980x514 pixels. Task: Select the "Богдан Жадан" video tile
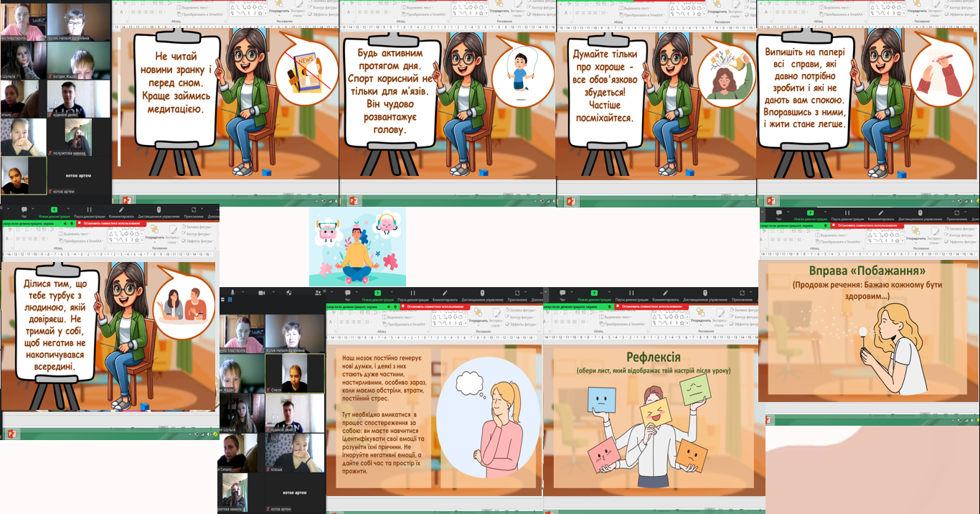coord(79,60)
